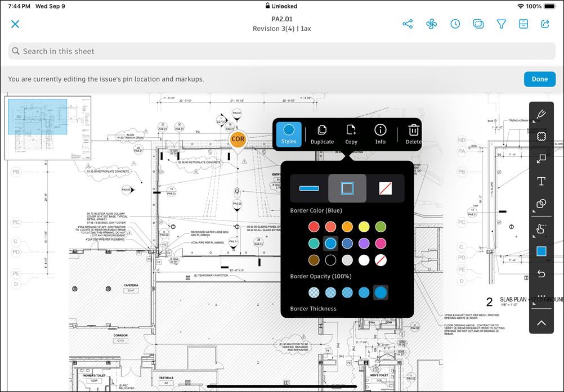Select the cloud markup tool

click(541, 137)
